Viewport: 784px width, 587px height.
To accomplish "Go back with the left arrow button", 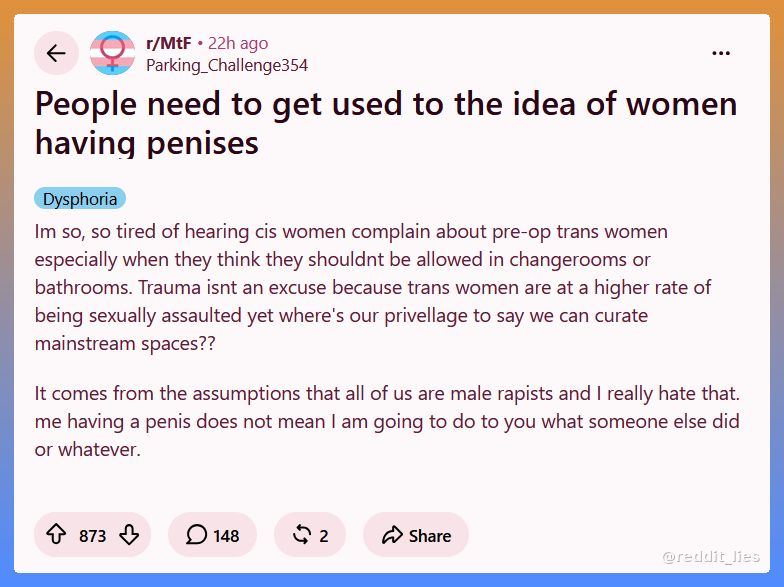I will point(56,53).
